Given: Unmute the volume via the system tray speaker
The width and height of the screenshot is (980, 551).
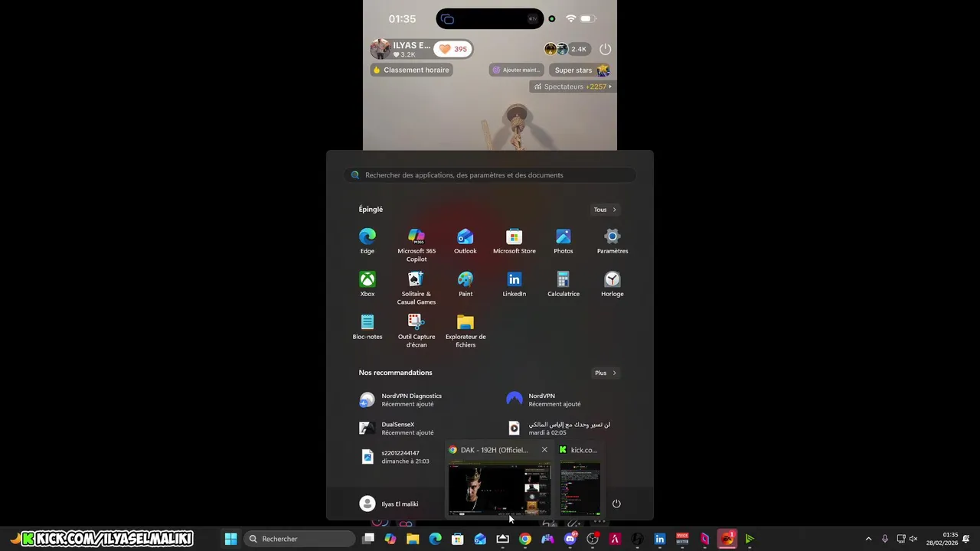Looking at the screenshot, I should pos(913,539).
